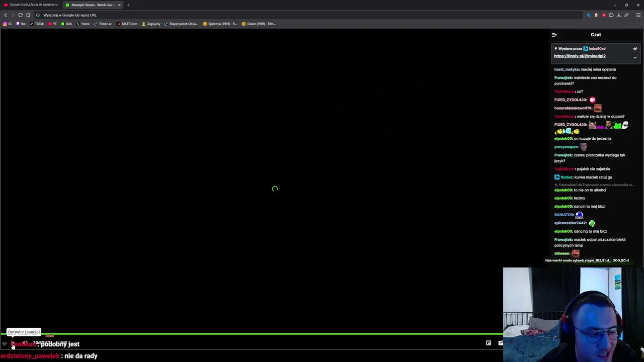The image size is (644, 362).
Task: Click chat user procyonapex
Action: tap(566, 147)
